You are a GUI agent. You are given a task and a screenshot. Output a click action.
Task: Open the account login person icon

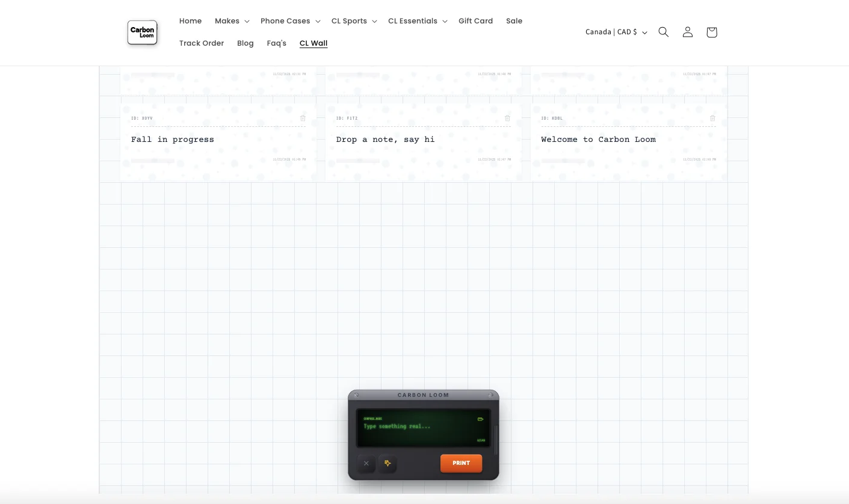(x=688, y=32)
